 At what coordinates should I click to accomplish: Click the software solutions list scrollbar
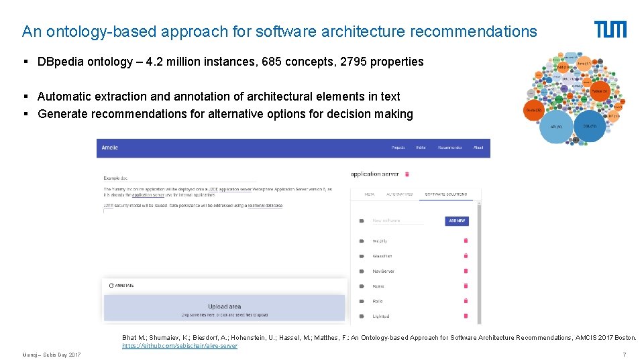click(x=479, y=263)
